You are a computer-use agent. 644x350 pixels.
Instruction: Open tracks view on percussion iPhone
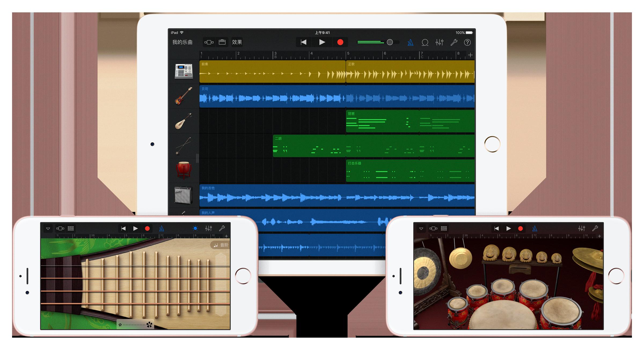click(x=444, y=229)
